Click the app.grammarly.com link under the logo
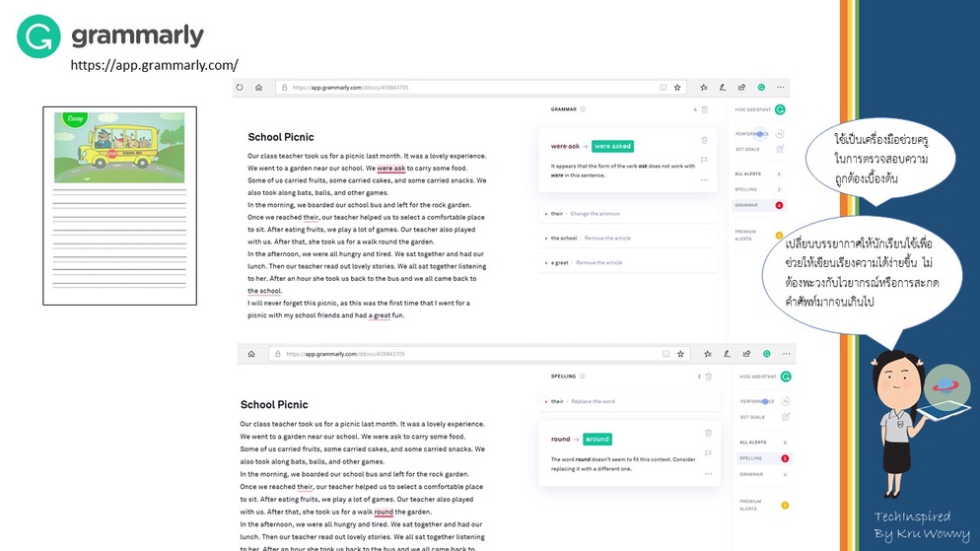Screen dimensions: 980x551 tap(155, 65)
